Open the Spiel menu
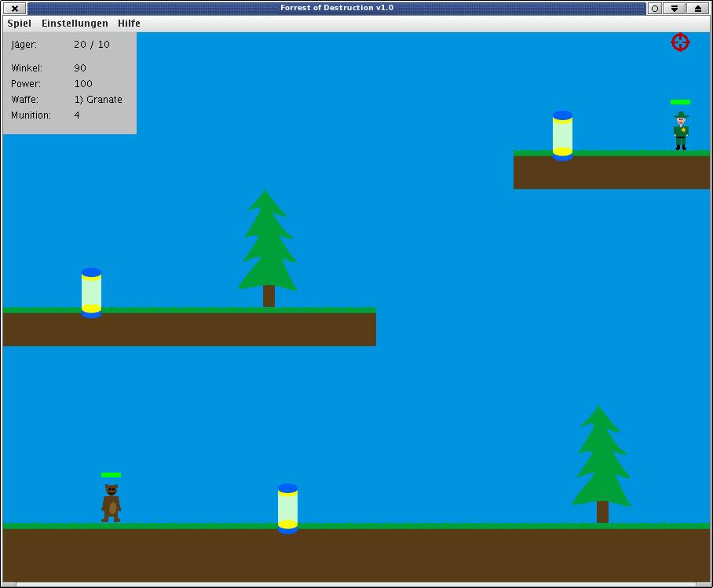Viewport: 713px width, 588px height. tap(19, 24)
